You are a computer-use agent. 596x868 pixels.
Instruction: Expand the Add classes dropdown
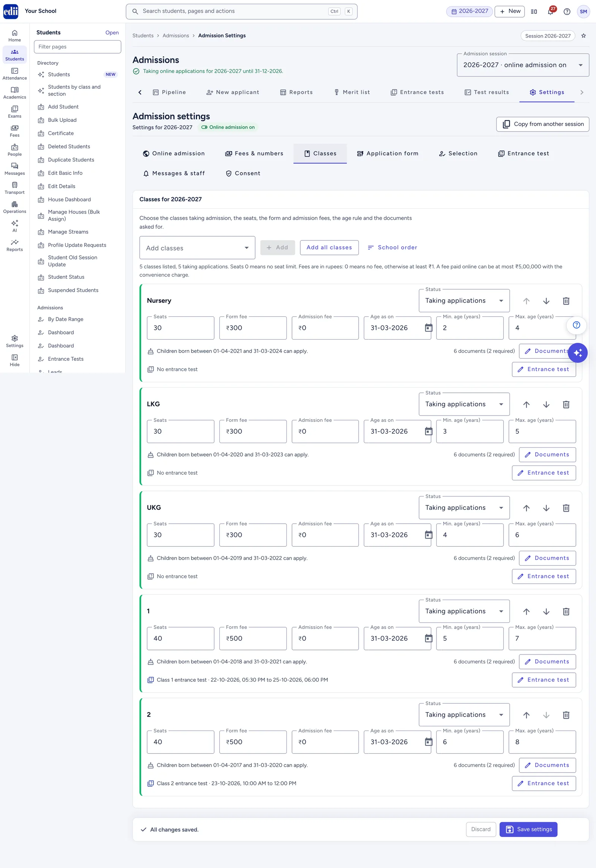(197, 248)
